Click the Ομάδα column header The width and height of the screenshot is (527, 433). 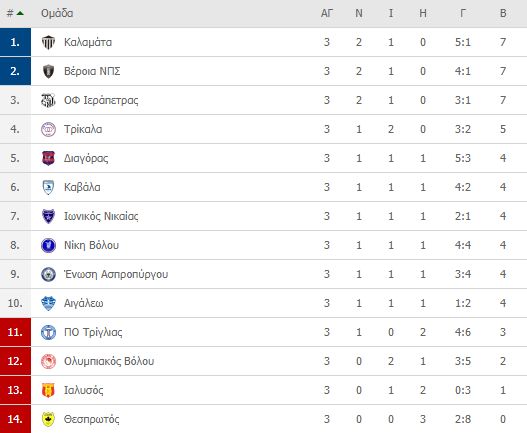pos(57,13)
